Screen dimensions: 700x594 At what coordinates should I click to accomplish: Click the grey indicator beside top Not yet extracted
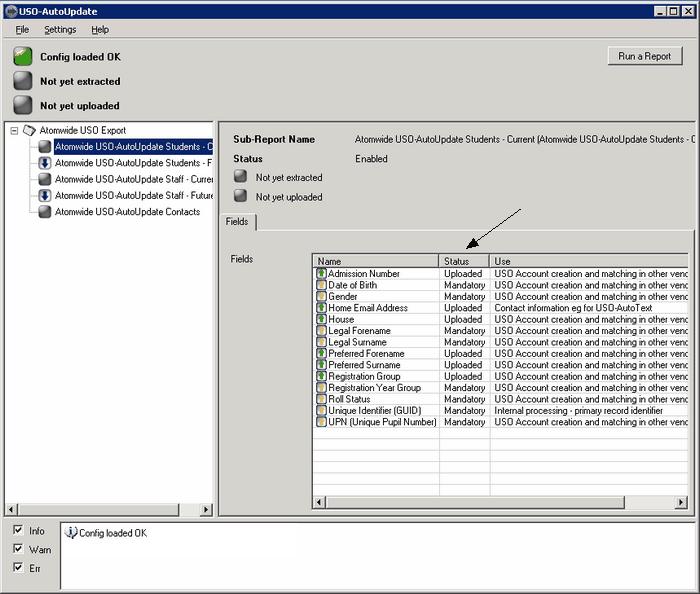(x=22, y=81)
